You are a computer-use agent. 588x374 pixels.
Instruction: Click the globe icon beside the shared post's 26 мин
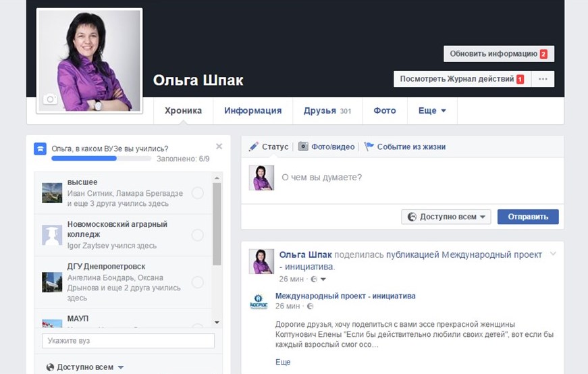[x=310, y=306]
